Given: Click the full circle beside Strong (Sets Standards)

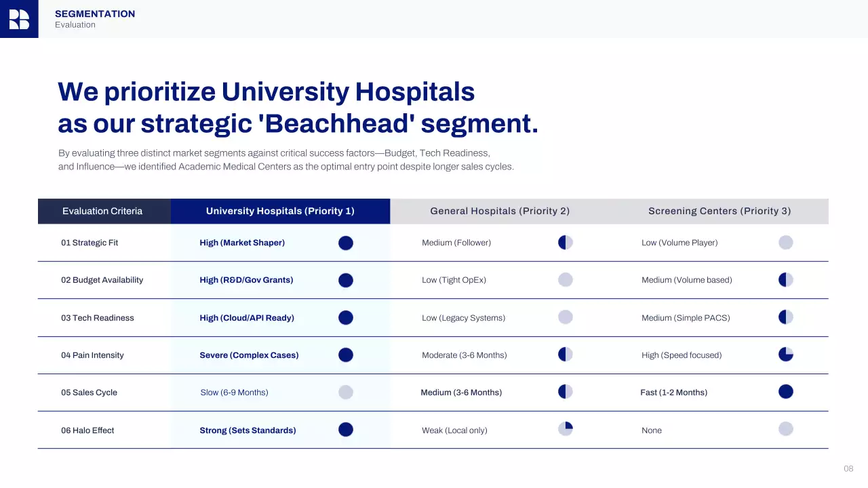Looking at the screenshot, I should click(x=346, y=430).
